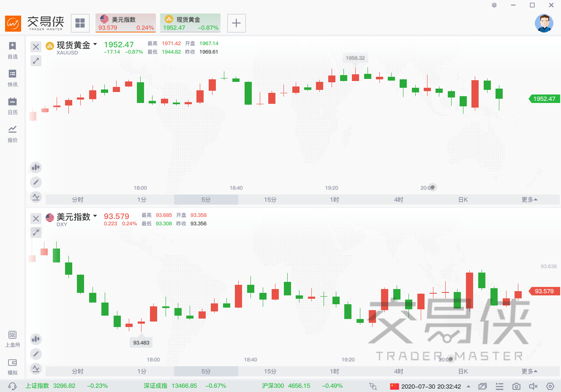Click the 1952.47 gold price tag on axis

point(544,99)
